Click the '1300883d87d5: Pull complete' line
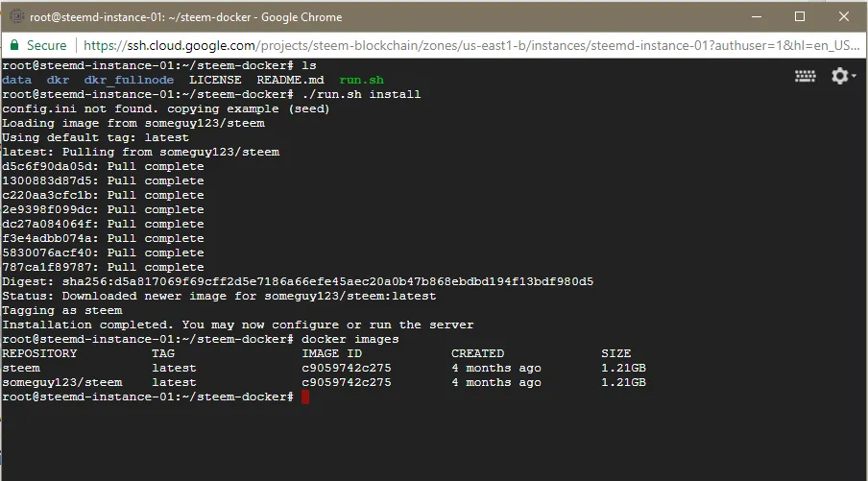Screen dimensions: 868x481 [x=103, y=180]
